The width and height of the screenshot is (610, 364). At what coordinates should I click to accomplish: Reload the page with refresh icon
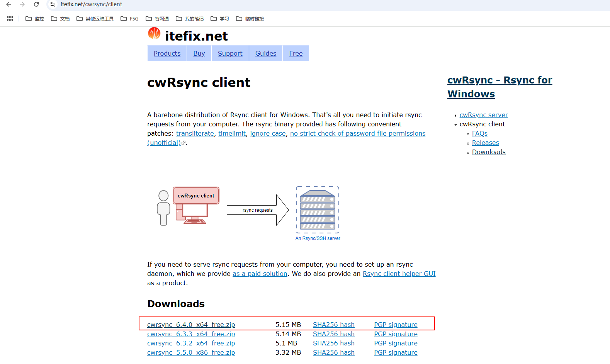(x=36, y=4)
